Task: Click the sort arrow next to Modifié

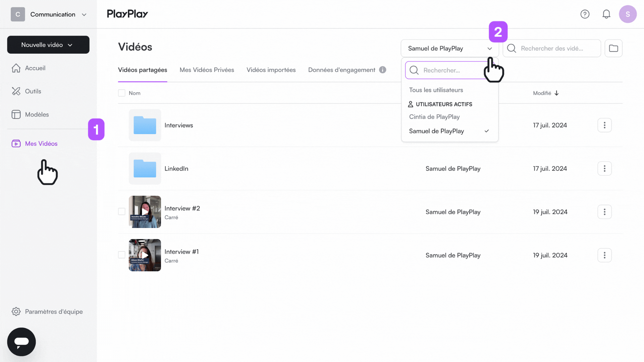Action: click(556, 93)
